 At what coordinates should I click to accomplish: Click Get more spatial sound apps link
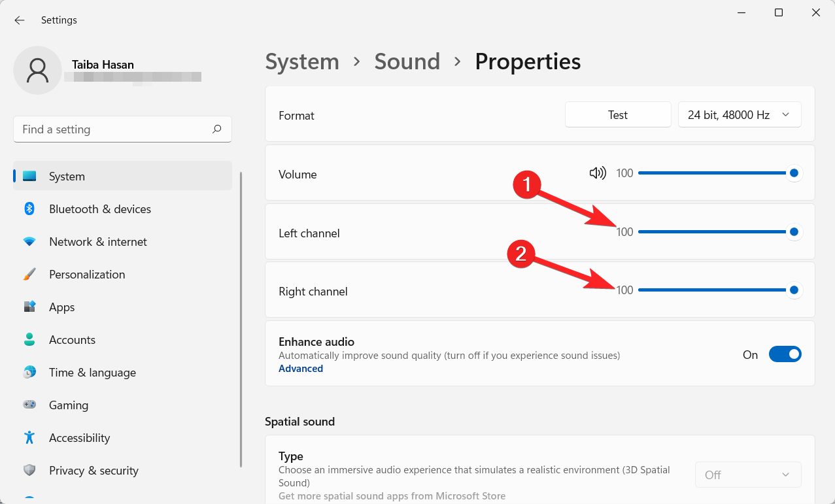392,496
